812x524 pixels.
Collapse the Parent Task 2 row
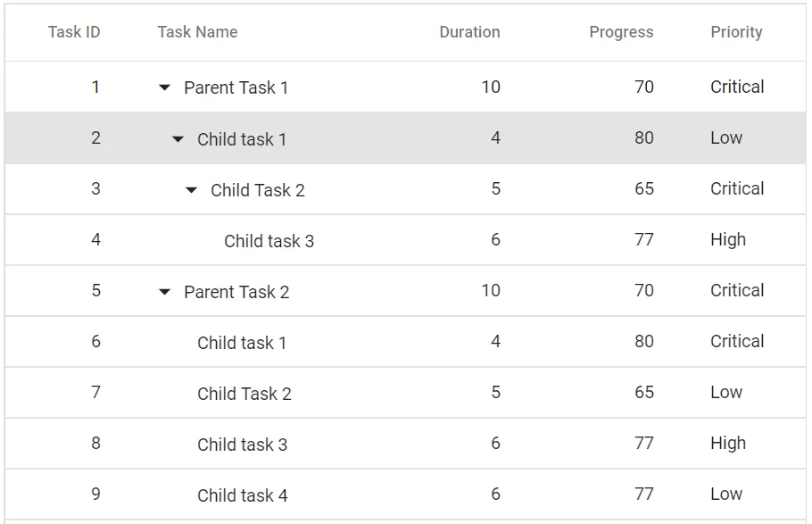pyautogui.click(x=164, y=291)
